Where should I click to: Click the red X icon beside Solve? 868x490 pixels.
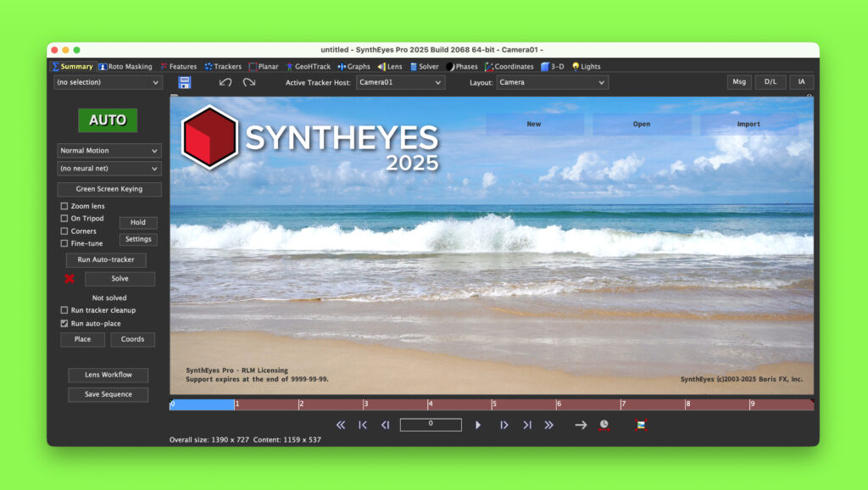pos(70,278)
